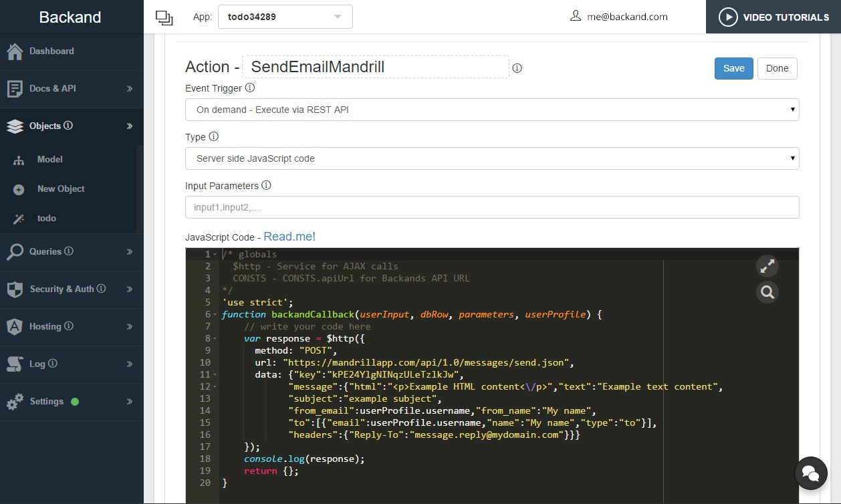
Task: Click the Type info icon
Action: click(x=214, y=136)
